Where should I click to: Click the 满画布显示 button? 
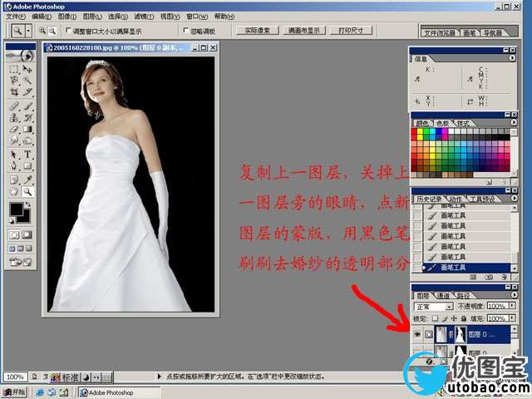pos(304,30)
